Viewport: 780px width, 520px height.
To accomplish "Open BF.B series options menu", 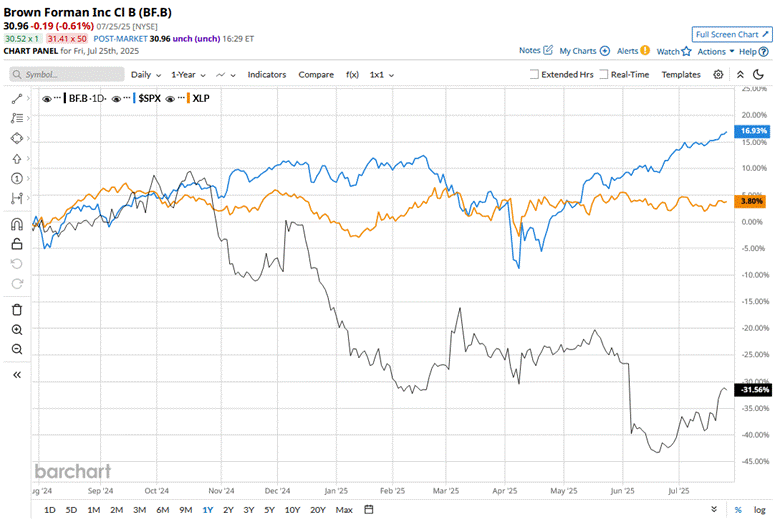I will 58,98.
